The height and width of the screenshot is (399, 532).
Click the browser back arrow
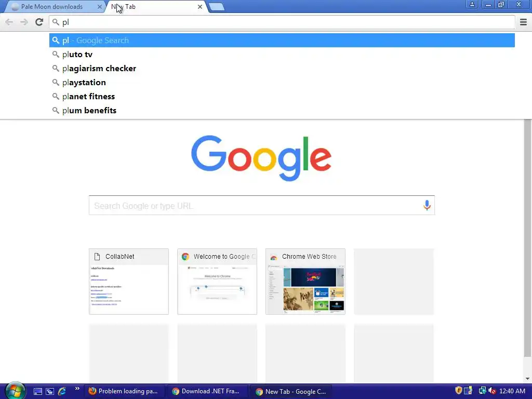tap(9, 22)
